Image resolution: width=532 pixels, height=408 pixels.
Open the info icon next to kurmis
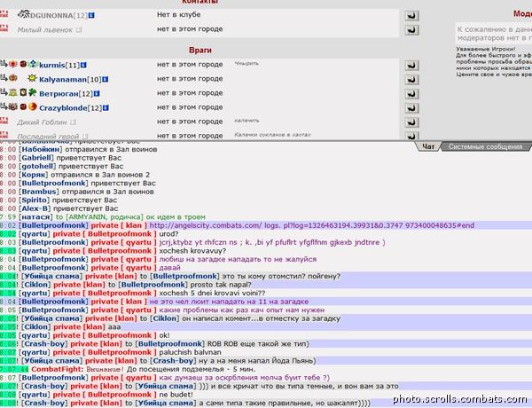(83, 65)
